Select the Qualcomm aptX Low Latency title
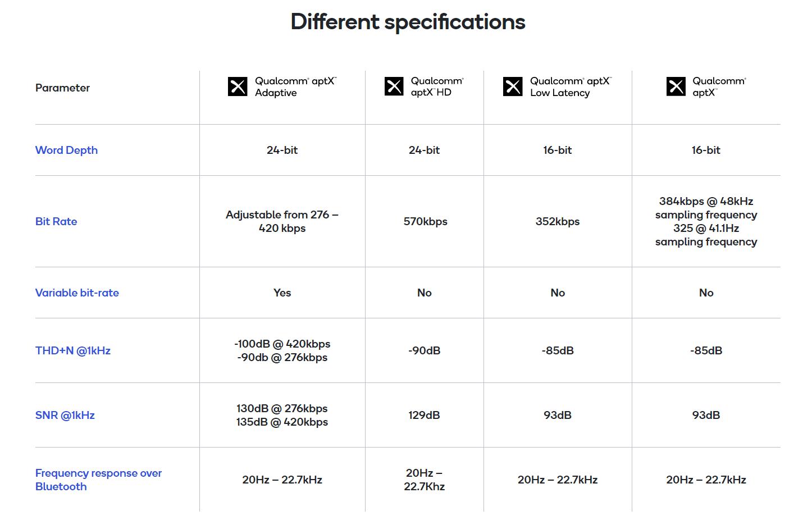The width and height of the screenshot is (812, 520). 571,87
